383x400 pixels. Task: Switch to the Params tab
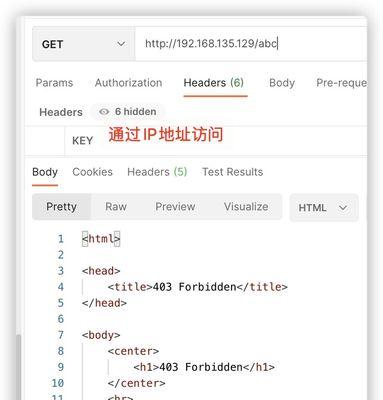click(x=54, y=83)
